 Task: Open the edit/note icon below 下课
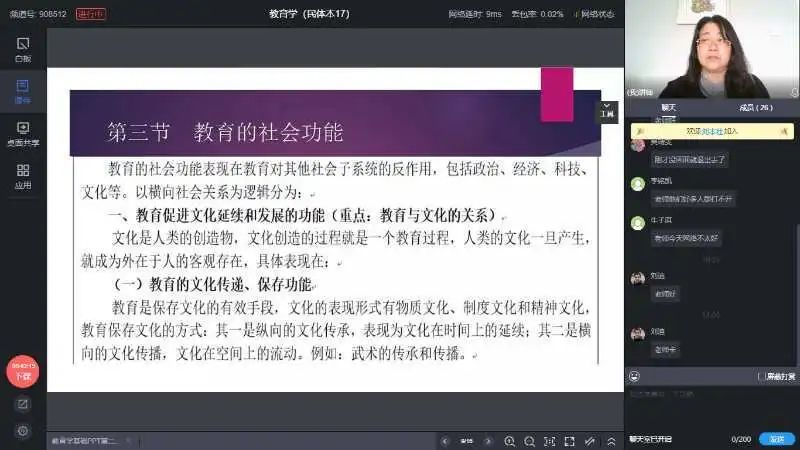[22, 404]
